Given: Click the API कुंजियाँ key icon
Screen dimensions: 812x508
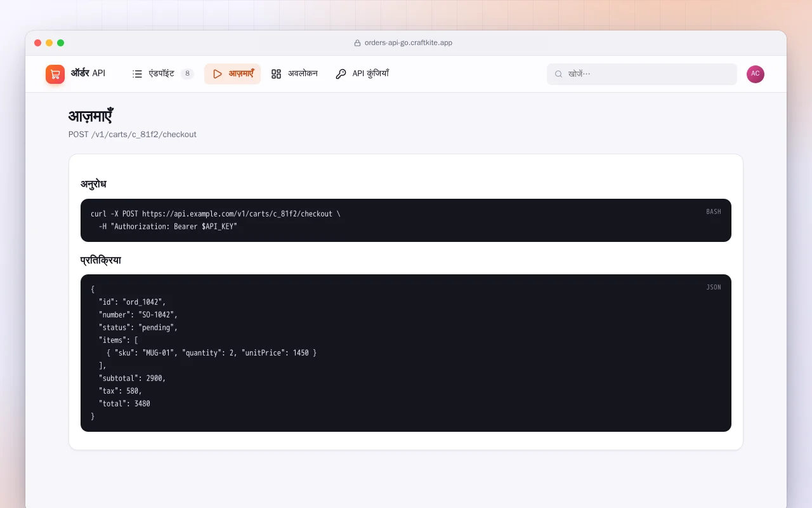Looking at the screenshot, I should (341, 74).
